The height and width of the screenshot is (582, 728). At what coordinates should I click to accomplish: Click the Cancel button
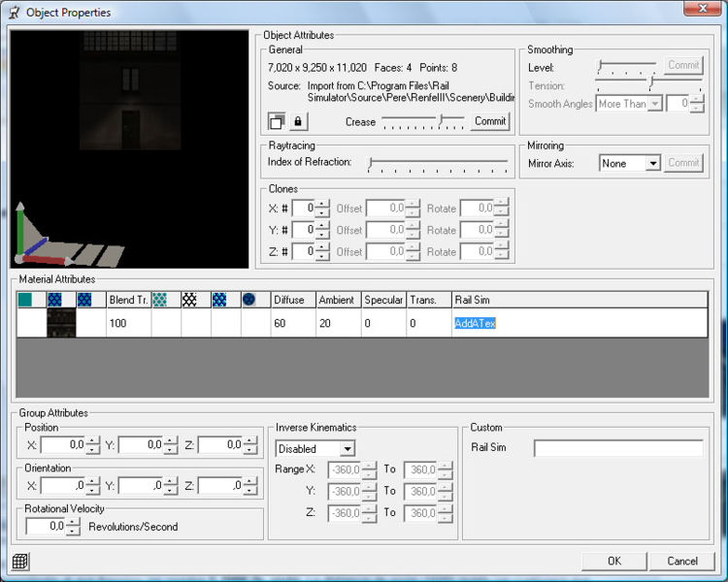pos(682,561)
